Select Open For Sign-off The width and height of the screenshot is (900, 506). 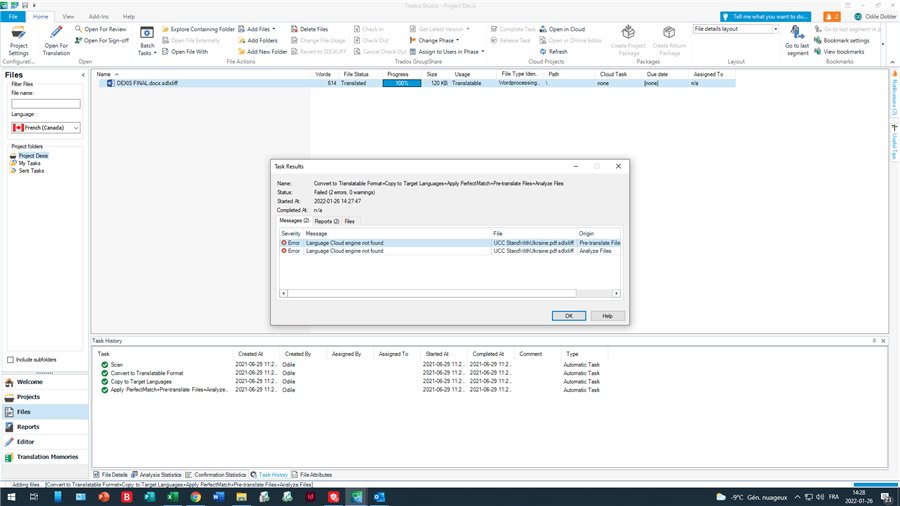click(102, 40)
